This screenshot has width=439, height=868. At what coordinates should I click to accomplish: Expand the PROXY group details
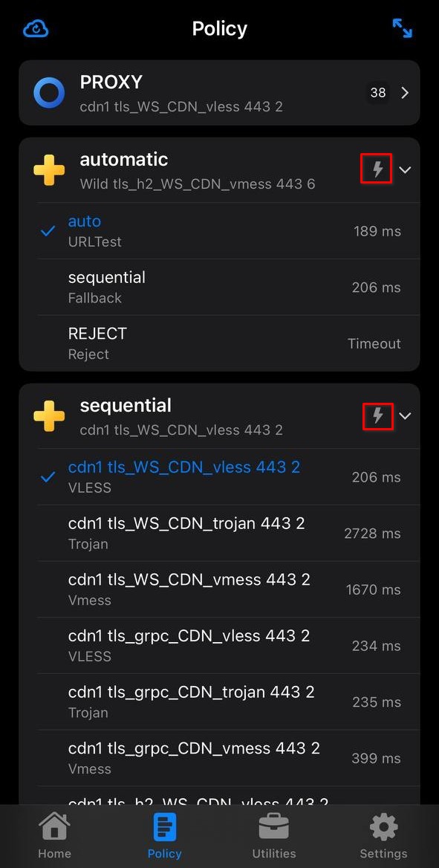click(404, 92)
